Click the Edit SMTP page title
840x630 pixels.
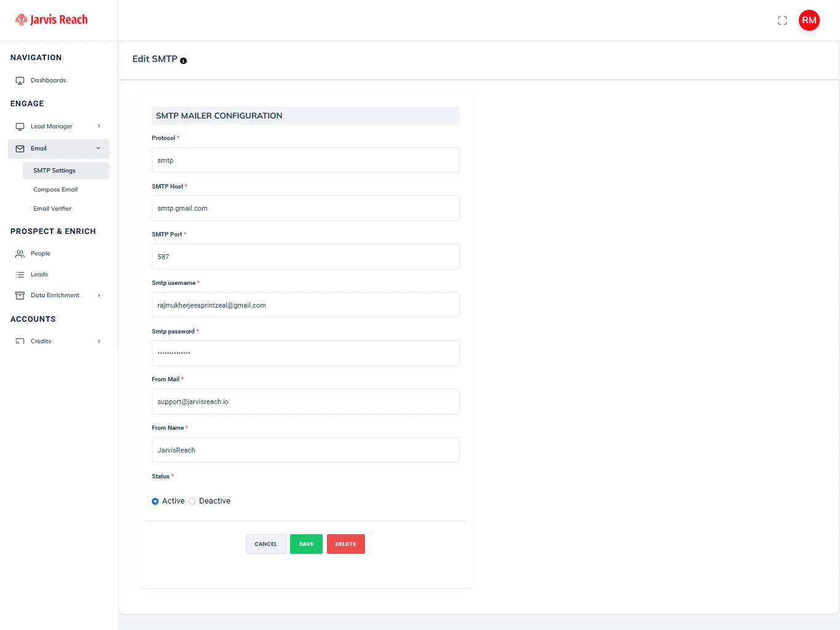pos(155,59)
